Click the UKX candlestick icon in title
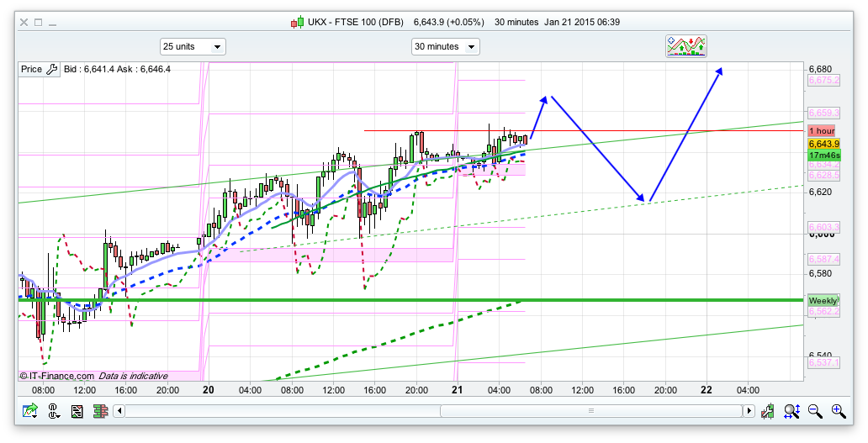The width and height of the screenshot is (868, 443). click(x=297, y=22)
